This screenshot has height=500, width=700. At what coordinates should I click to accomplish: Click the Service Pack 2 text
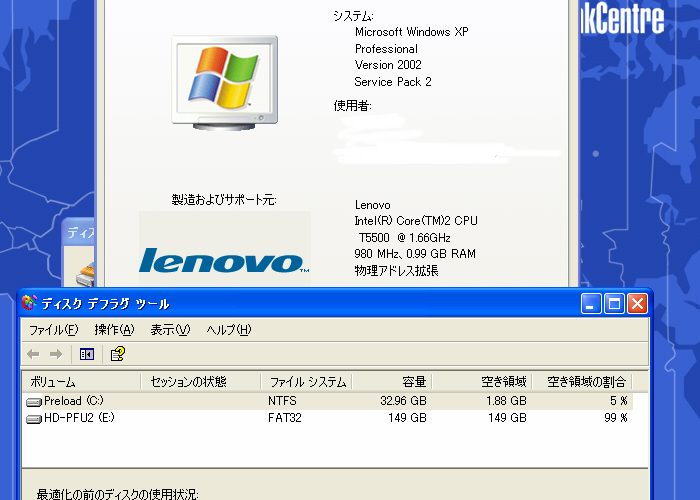coord(393,82)
